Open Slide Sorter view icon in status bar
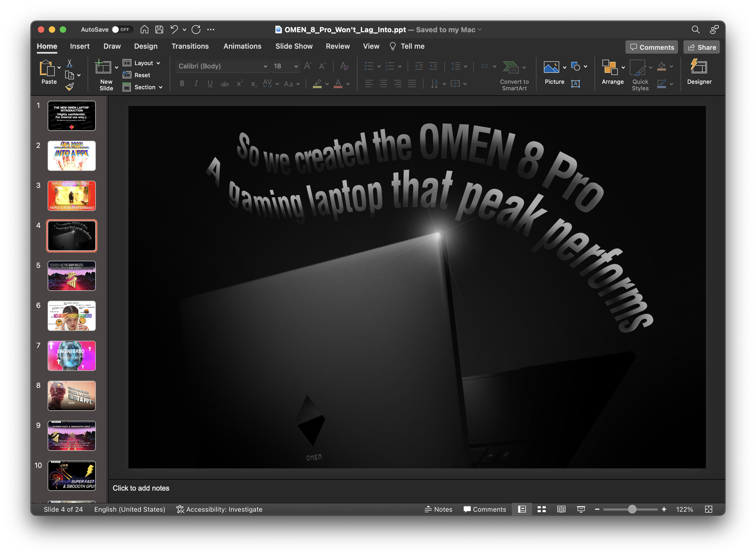Image resolution: width=756 pixels, height=556 pixels. point(541,509)
